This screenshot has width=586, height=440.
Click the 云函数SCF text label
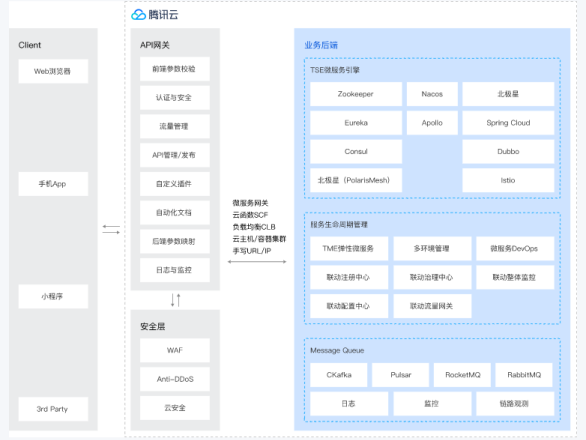(x=250, y=215)
